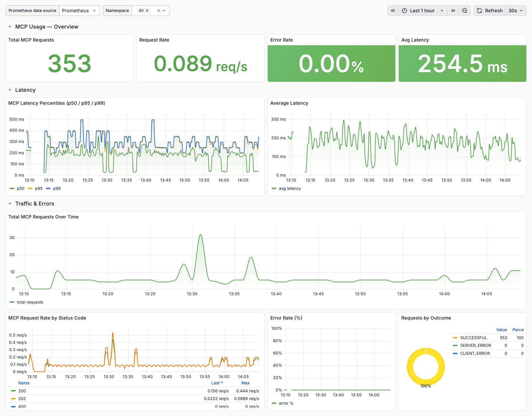Click the 0.0889 req/s Max value
Screen dimensions: 532x416
[246, 399]
